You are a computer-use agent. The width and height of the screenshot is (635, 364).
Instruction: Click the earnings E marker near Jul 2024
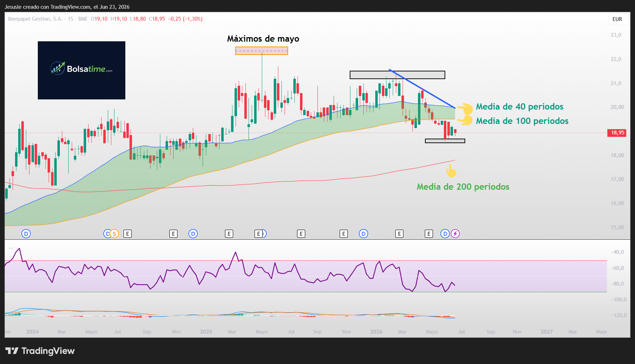point(128,234)
